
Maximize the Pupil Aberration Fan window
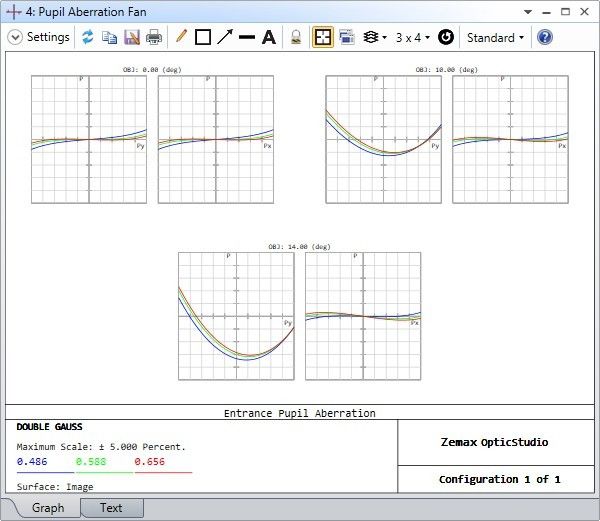[565, 12]
